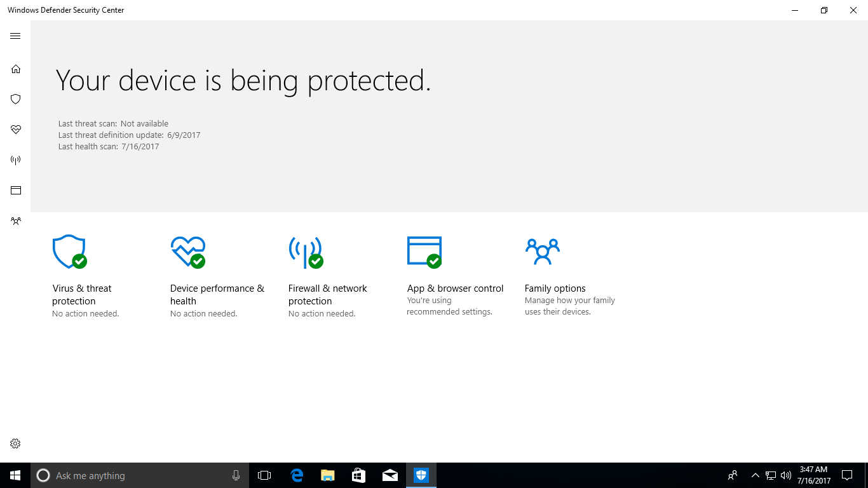
Task: Open App & browser control title link
Action: tap(455, 288)
